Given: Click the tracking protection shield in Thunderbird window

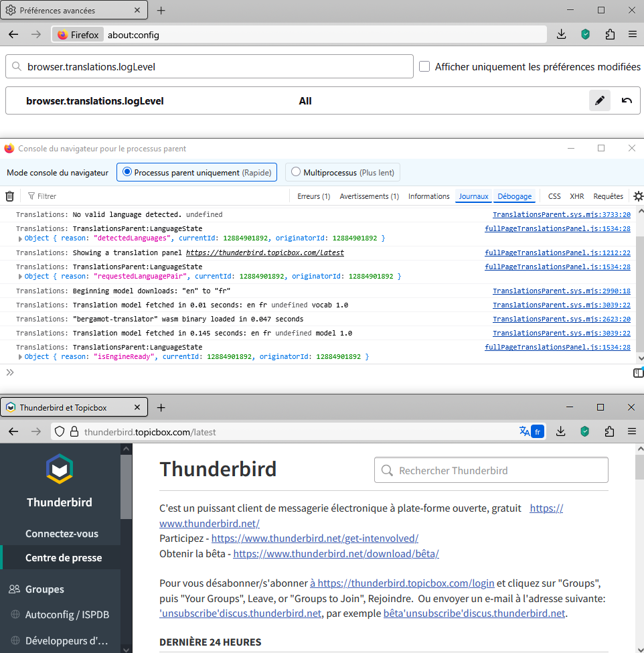Looking at the screenshot, I should [x=60, y=432].
